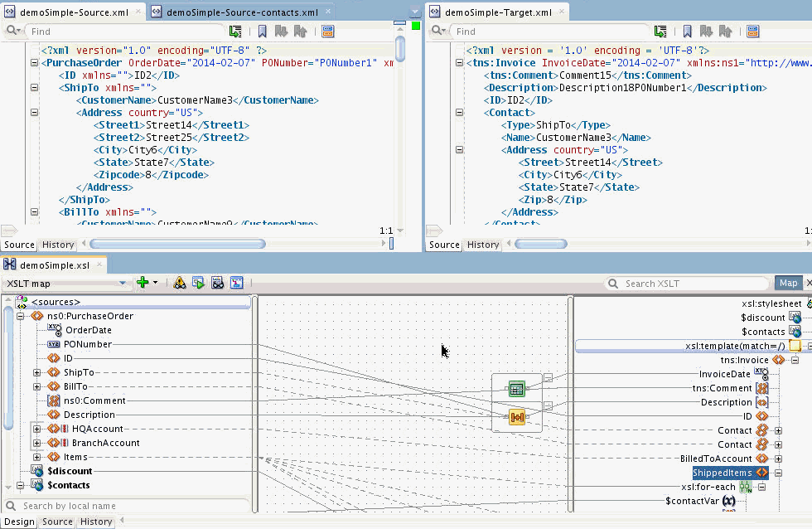This screenshot has width=812, height=529.
Task: Click the leftmost green icon in source editor toolbar
Action: tap(236, 31)
